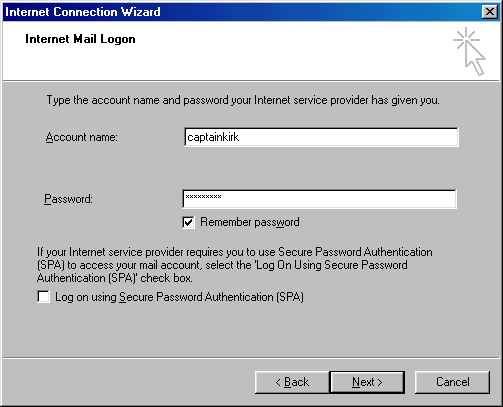Uncheck the Remember password checkbox
The image size is (503, 407).
(x=188, y=222)
